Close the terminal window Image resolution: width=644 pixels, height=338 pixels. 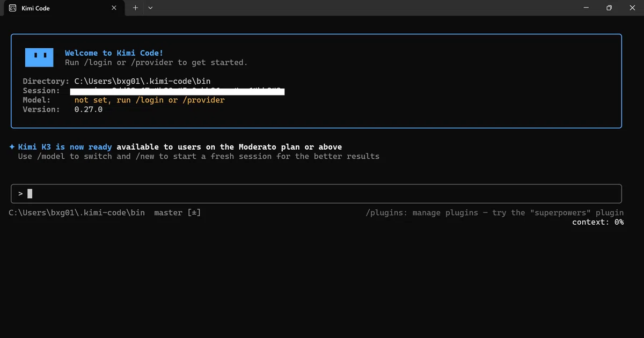(x=633, y=8)
